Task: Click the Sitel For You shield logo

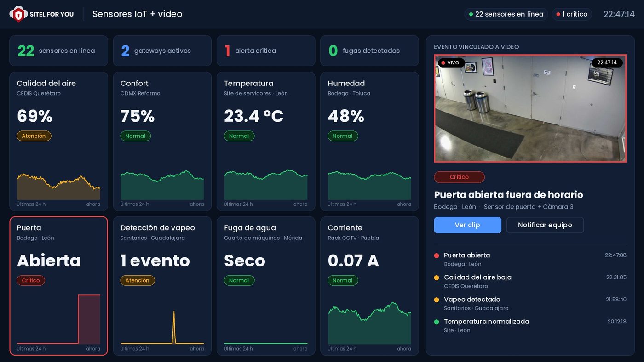Action: coord(18,14)
